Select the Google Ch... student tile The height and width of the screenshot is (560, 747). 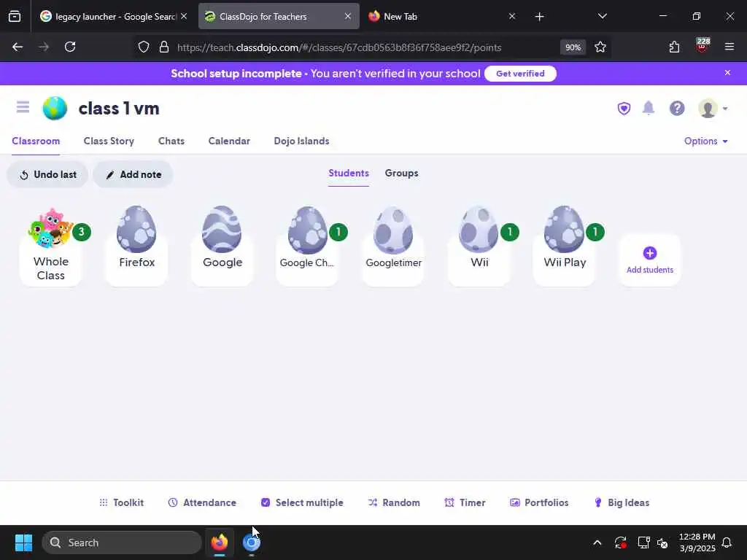[307, 246]
